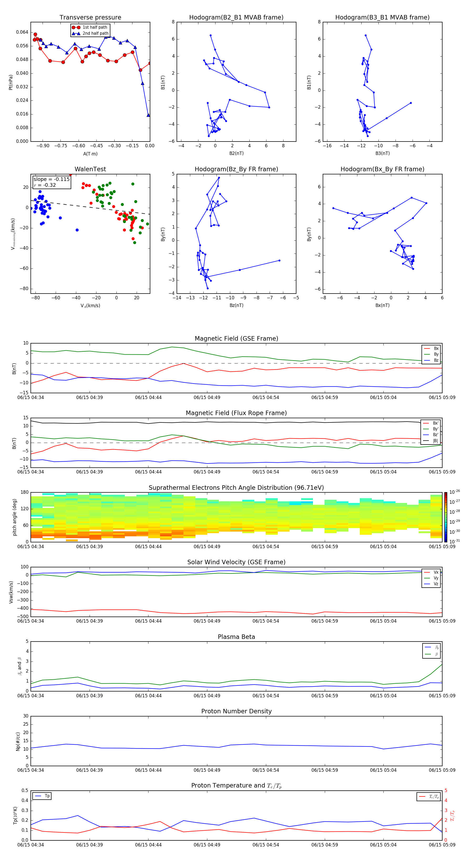The width and height of the screenshot is (473, 868).
Task: Click the Hodogram(Bx_By FR frame) title
Action: [382, 169]
